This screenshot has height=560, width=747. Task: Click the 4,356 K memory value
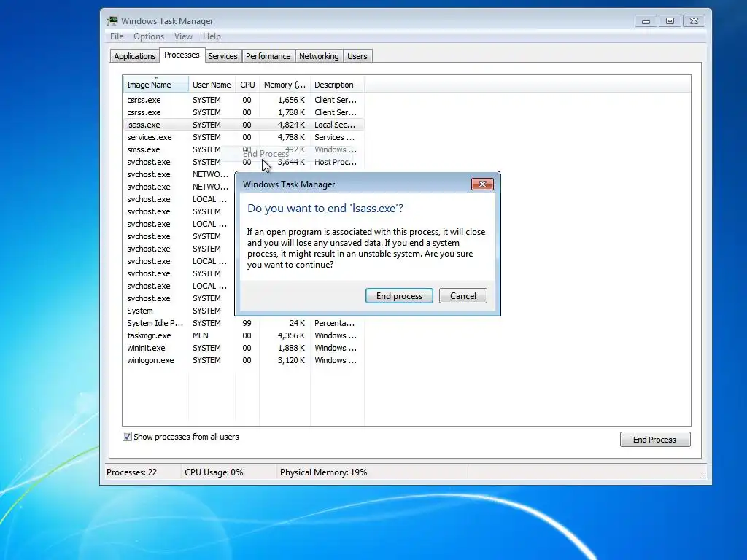[291, 335]
